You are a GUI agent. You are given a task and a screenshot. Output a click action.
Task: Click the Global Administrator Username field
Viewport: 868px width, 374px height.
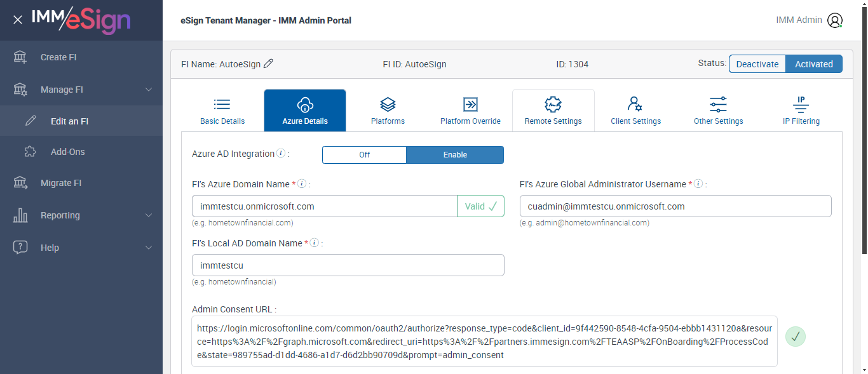(675, 206)
